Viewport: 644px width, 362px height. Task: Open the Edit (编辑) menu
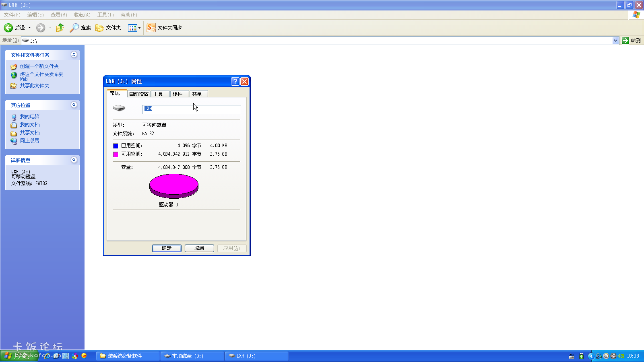(x=35, y=15)
